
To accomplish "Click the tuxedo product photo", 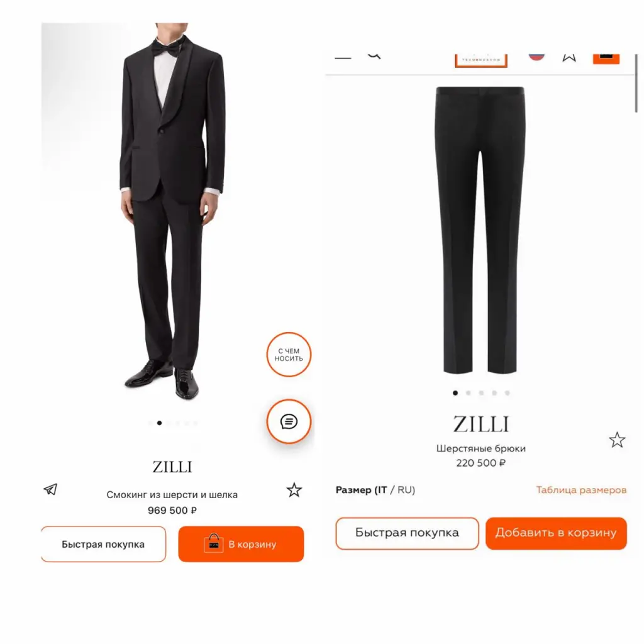I will pyautogui.click(x=172, y=211).
